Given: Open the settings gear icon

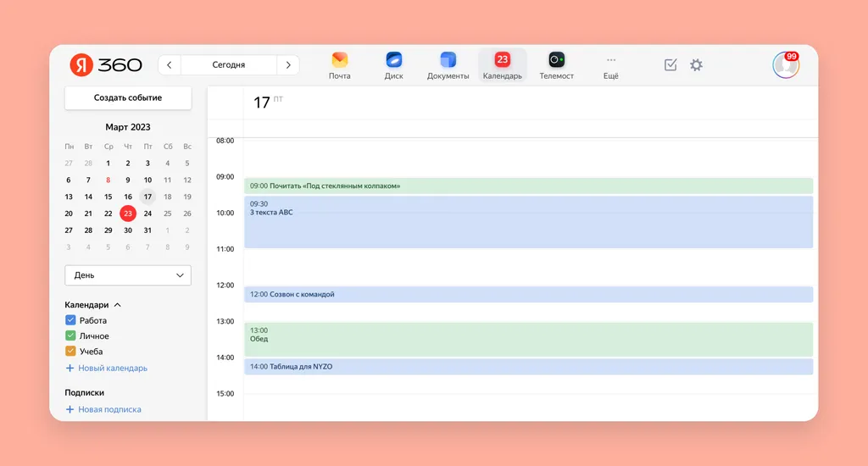Looking at the screenshot, I should 697,64.
